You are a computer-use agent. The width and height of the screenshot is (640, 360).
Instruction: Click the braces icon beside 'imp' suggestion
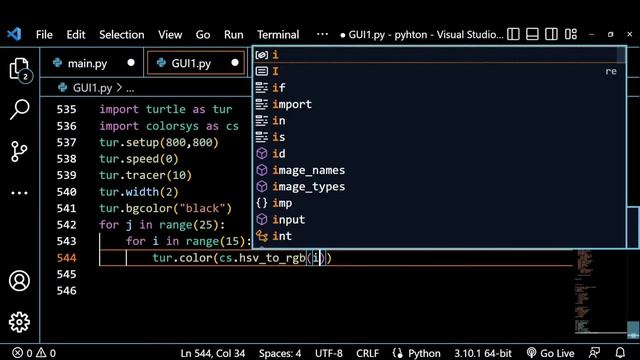[x=262, y=203]
